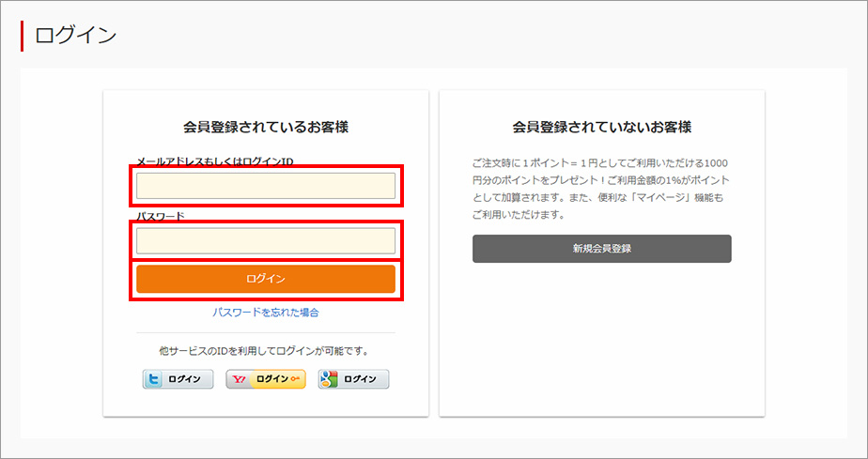Screen dimensions: 868x459
Task: Click the red bar beside ログイン title
Action: (23, 36)
